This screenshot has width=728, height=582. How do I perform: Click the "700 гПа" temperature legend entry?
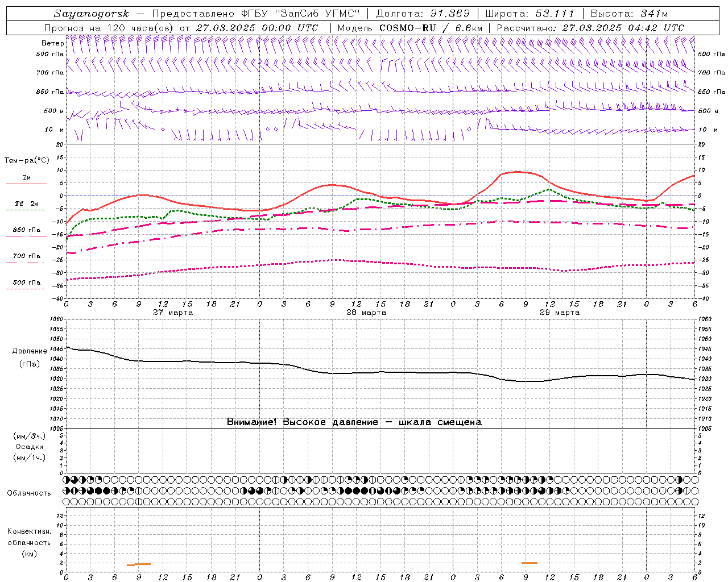pos(27,256)
